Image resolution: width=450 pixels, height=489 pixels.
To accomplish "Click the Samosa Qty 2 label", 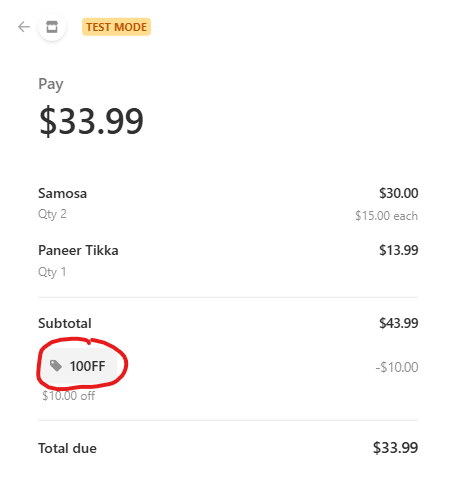I will [52, 214].
